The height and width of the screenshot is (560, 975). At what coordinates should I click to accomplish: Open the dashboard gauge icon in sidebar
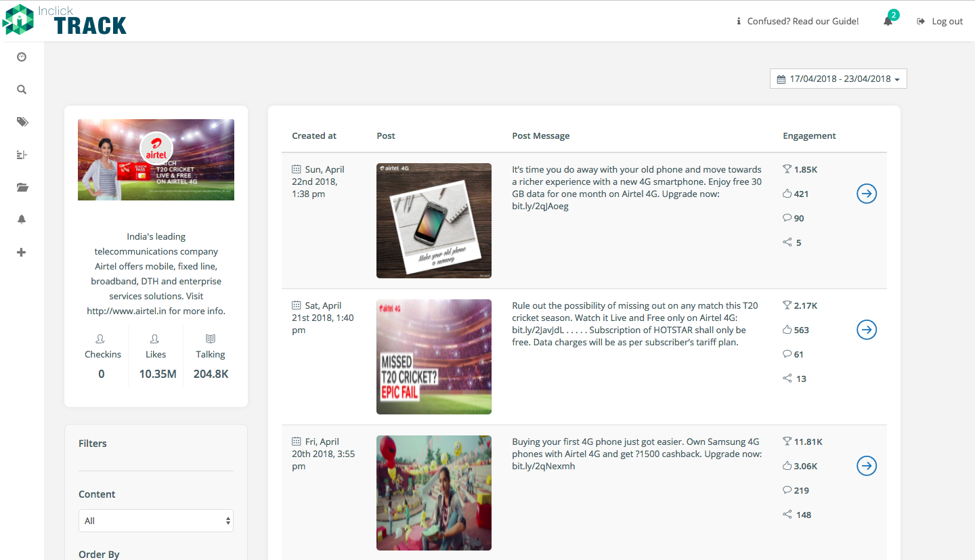[22, 57]
